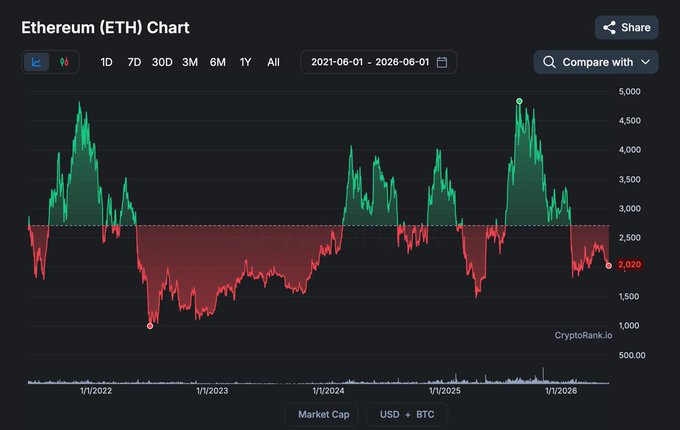This screenshot has width=680, height=430.
Task: Click the red lowest price marker
Action: pyautogui.click(x=150, y=326)
